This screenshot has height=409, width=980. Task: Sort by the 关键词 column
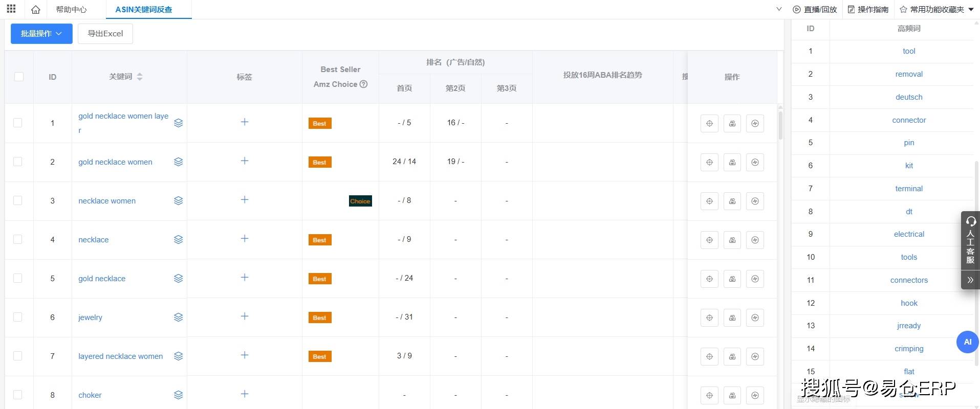pos(139,77)
